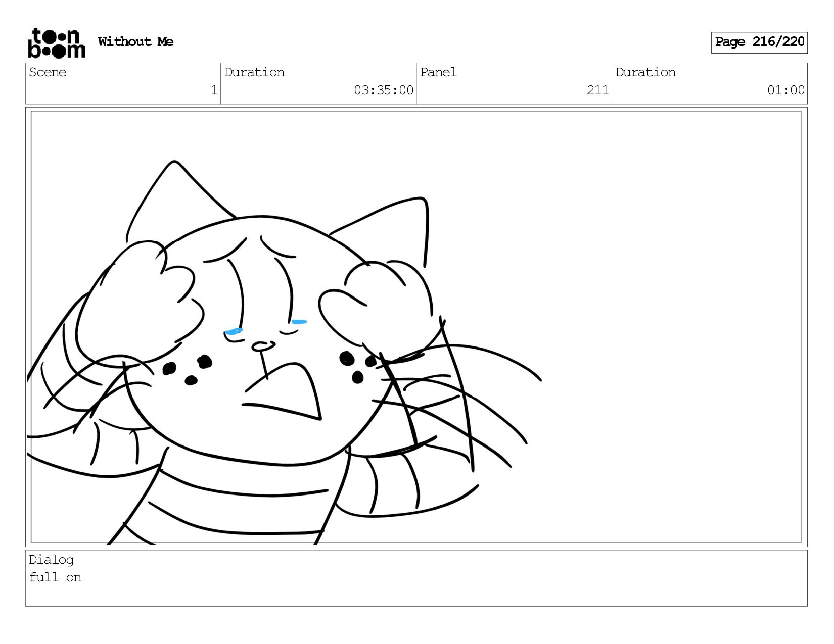Select the dialog text 'full on'

click(x=55, y=577)
